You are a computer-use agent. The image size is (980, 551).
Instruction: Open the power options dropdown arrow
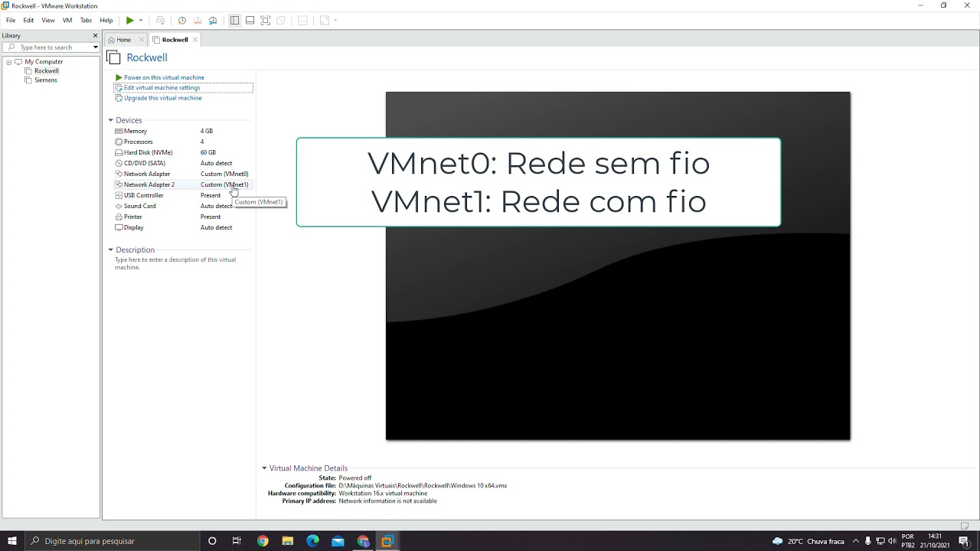click(x=141, y=21)
